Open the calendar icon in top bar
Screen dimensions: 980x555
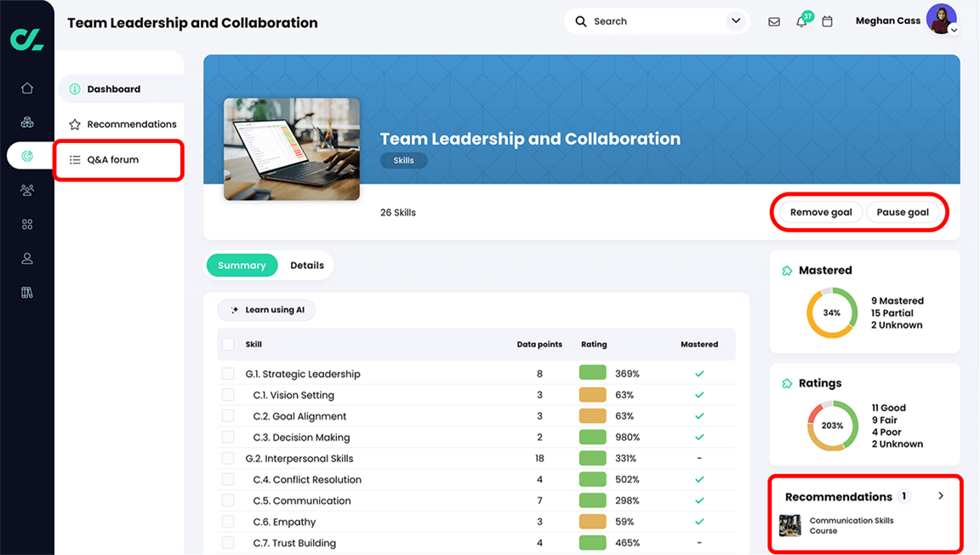click(x=827, y=20)
